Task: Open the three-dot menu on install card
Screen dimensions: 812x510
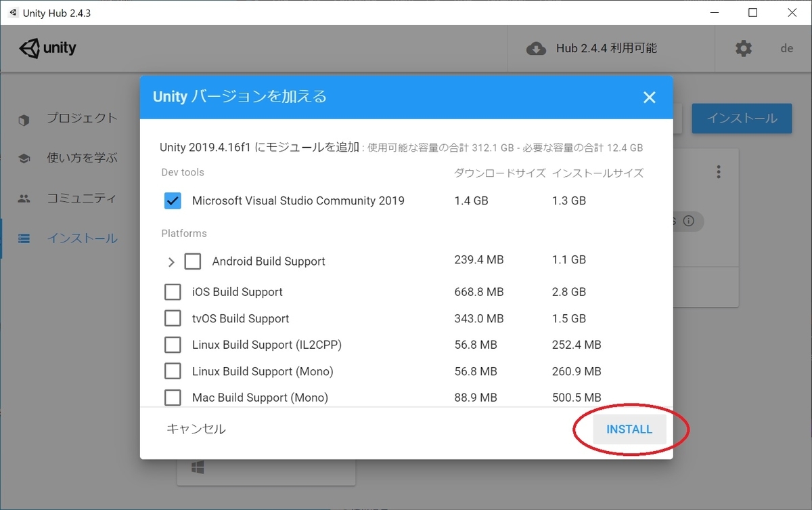Action: click(x=719, y=172)
